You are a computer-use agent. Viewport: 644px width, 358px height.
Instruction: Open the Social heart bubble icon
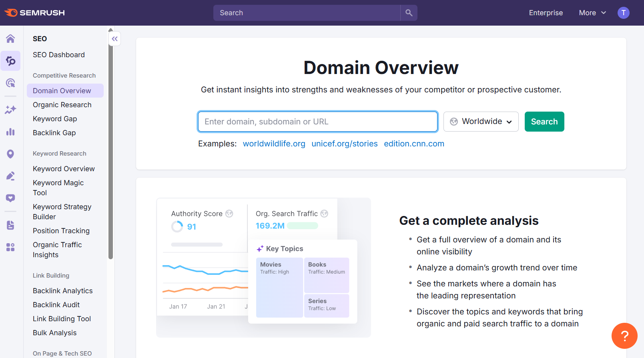point(10,198)
